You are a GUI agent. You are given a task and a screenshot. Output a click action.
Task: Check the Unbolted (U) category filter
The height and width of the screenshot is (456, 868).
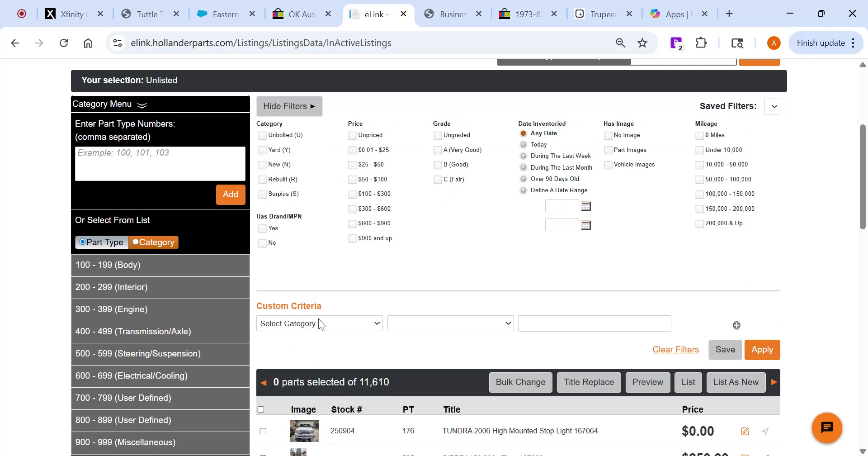(262, 135)
